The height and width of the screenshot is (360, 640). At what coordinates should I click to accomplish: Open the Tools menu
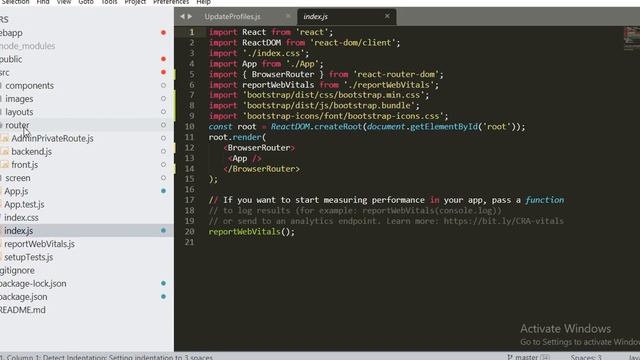click(109, 2)
